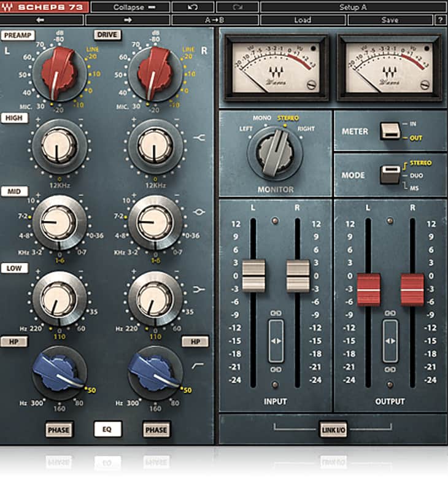The width and height of the screenshot is (448, 491).
Task: Go to previous preset with left arrow
Action: (41, 20)
